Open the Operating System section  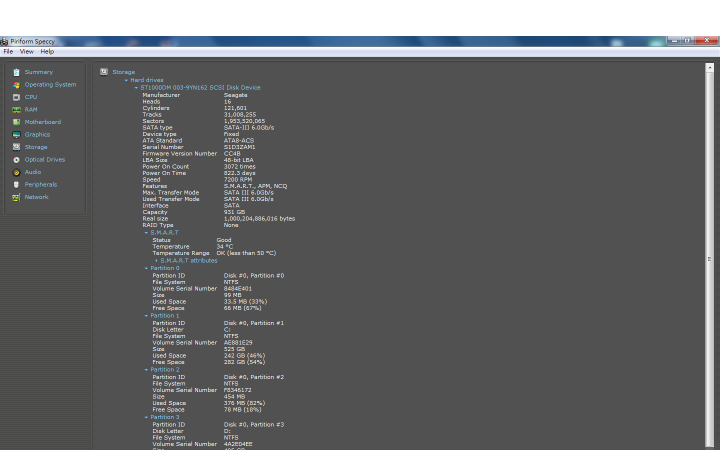tap(51, 84)
